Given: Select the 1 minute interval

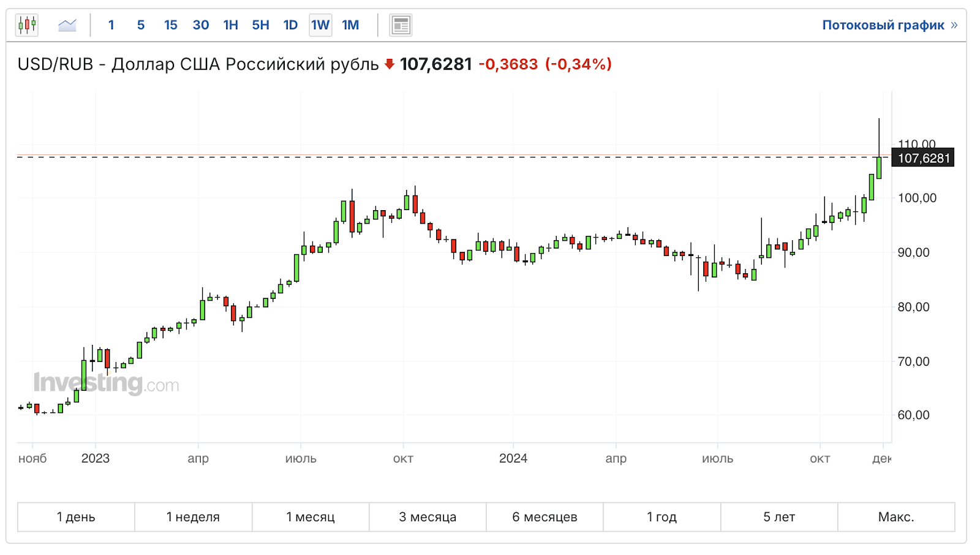Looking at the screenshot, I should [111, 25].
